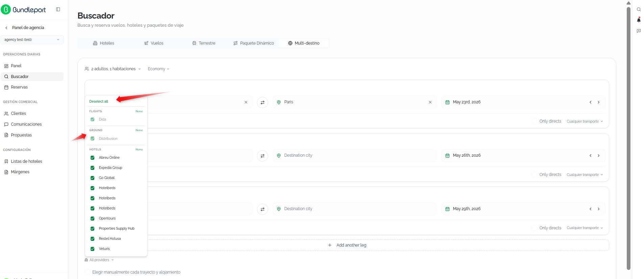Image resolution: width=644 pixels, height=279 pixels.
Task: Enable Only directs on the May 26th leg
Action: [534, 175]
